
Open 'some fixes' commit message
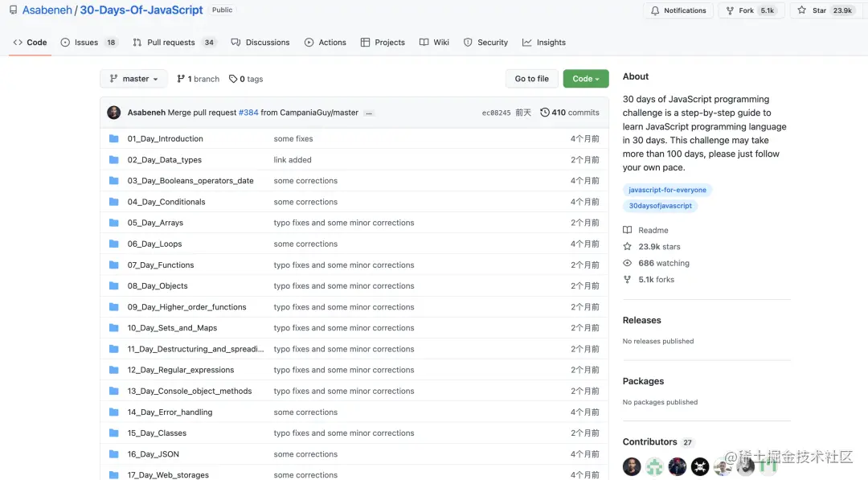click(x=293, y=138)
